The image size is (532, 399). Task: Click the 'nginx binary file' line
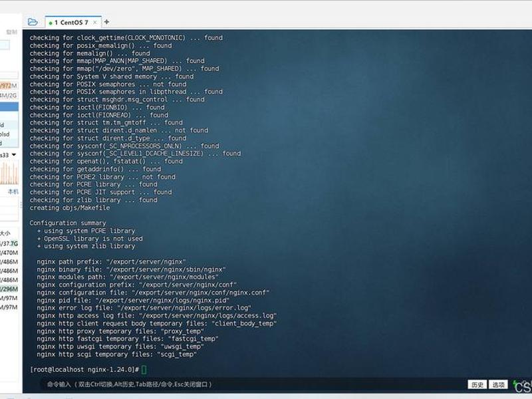tap(131, 269)
